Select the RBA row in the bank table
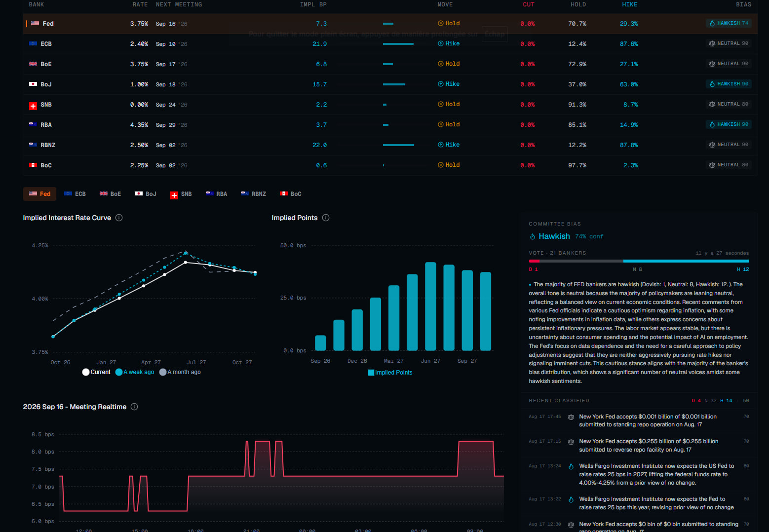Viewport: 769px width, 532px height. coord(390,125)
